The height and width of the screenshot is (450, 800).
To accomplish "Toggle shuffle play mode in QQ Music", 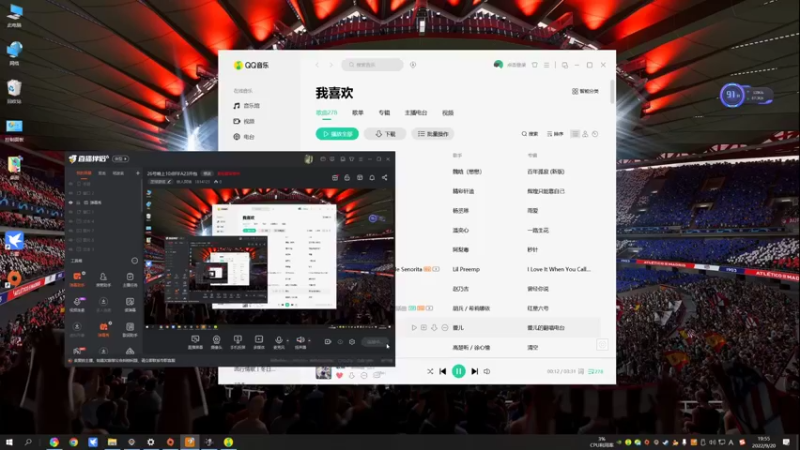I will (430, 371).
